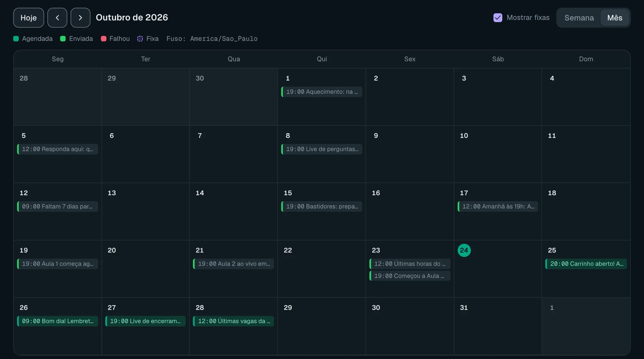
Task: Click the Outubro de 2026 title
Action: tap(132, 17)
